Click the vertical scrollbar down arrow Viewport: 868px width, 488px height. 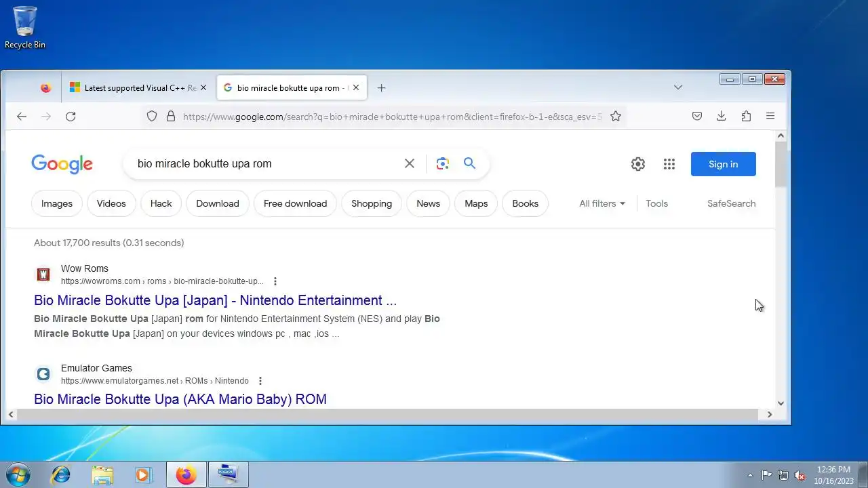click(781, 403)
